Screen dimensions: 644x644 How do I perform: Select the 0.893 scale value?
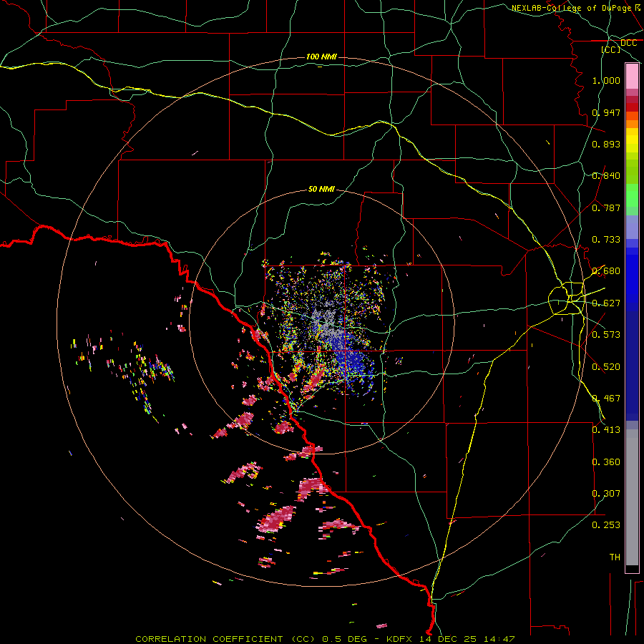(606, 144)
